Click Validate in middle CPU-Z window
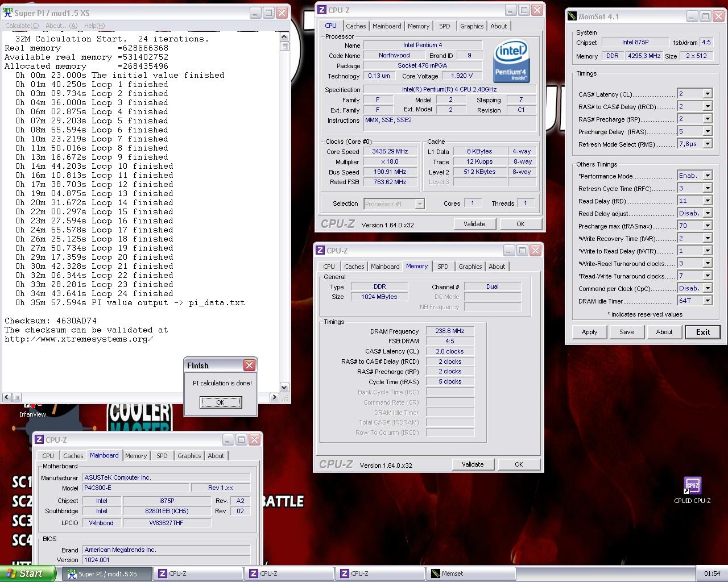The width and height of the screenshot is (728, 582). click(473, 464)
